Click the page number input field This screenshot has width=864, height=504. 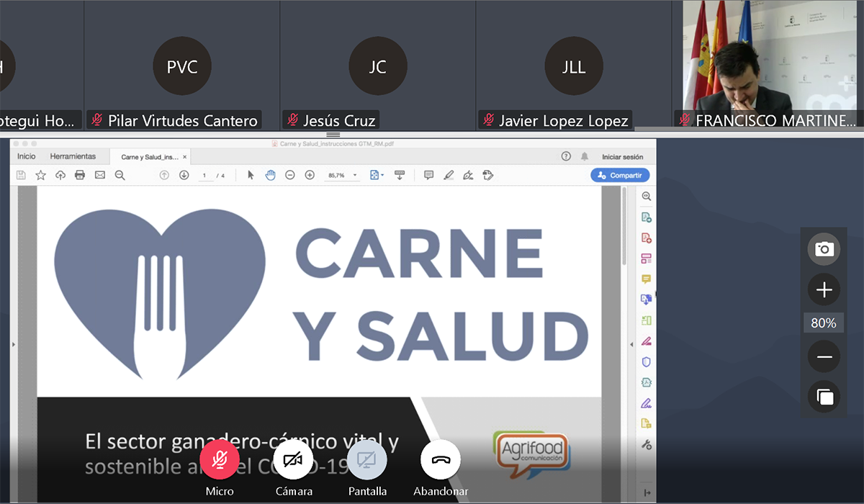click(x=205, y=175)
